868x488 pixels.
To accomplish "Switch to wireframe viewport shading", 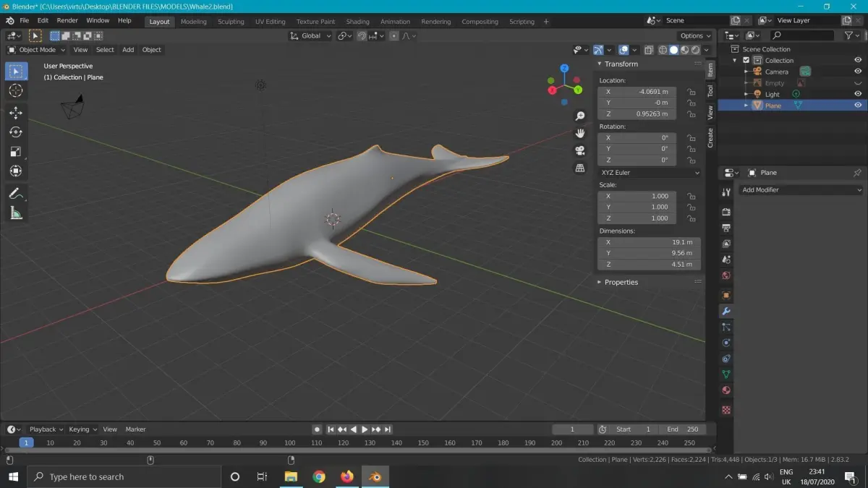I will pos(663,50).
